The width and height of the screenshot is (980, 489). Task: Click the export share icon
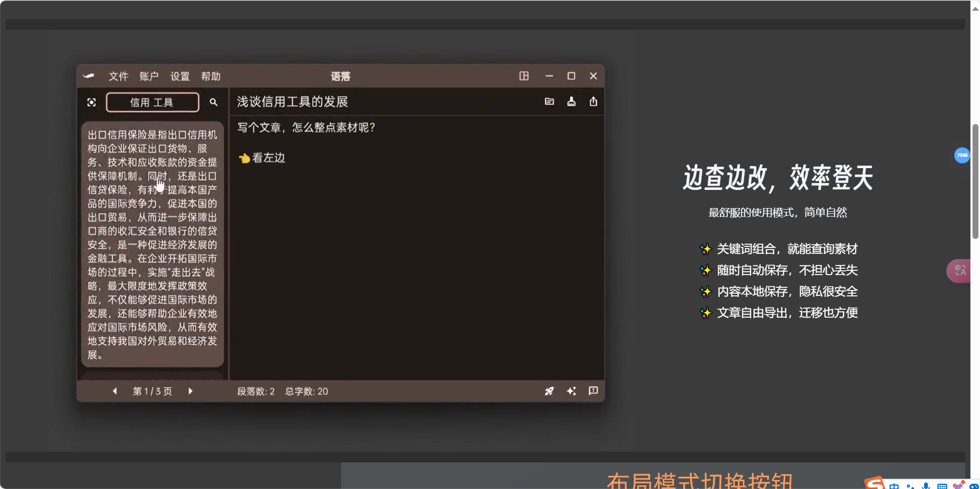point(593,102)
